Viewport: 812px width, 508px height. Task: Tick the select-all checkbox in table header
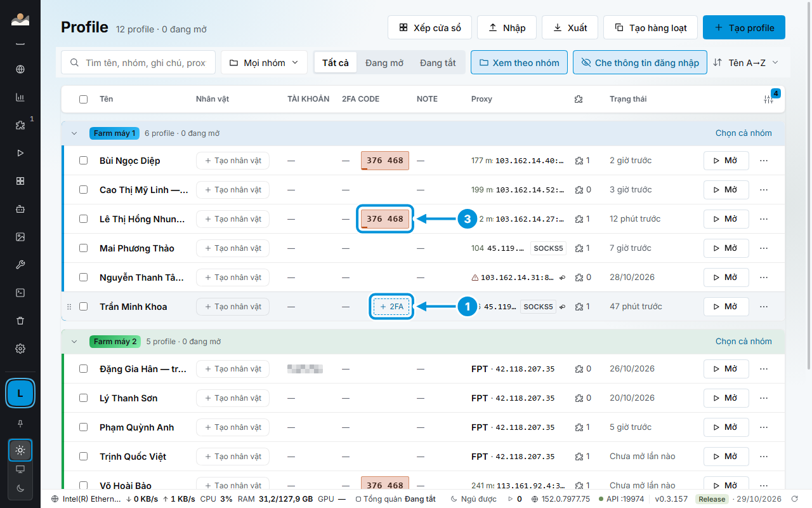[84, 99]
